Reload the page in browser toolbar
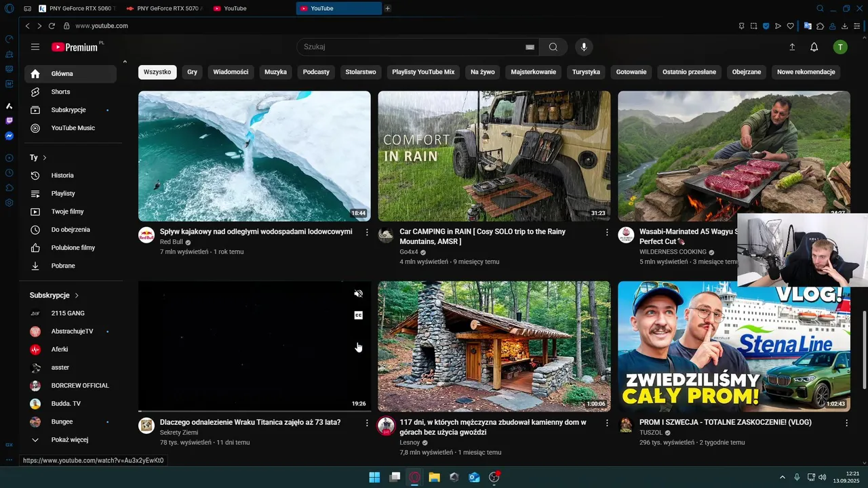The height and width of the screenshot is (488, 868). point(52,26)
